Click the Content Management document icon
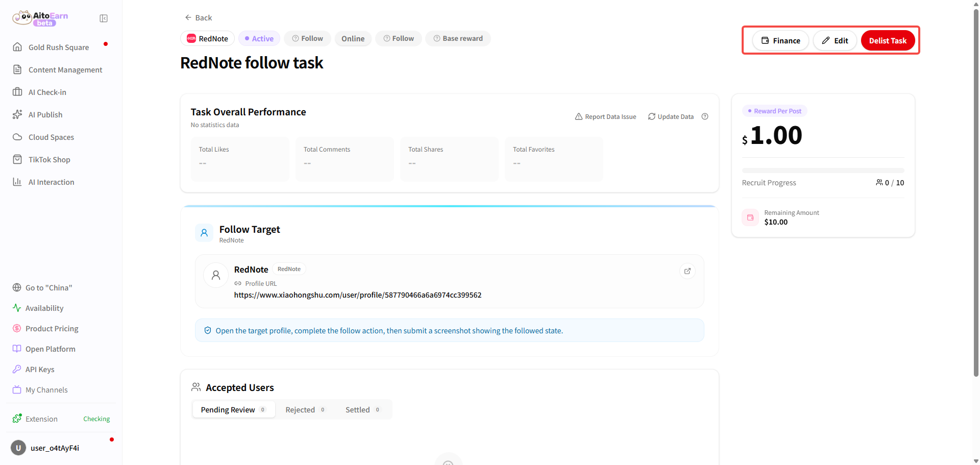This screenshot has width=980, height=465. [x=17, y=69]
